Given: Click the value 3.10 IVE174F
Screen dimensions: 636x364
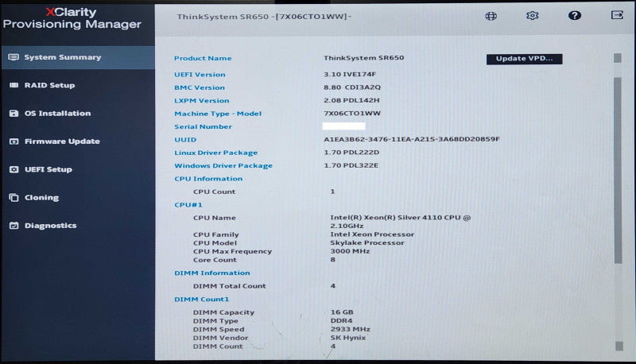Looking at the screenshot, I should click(x=350, y=74).
